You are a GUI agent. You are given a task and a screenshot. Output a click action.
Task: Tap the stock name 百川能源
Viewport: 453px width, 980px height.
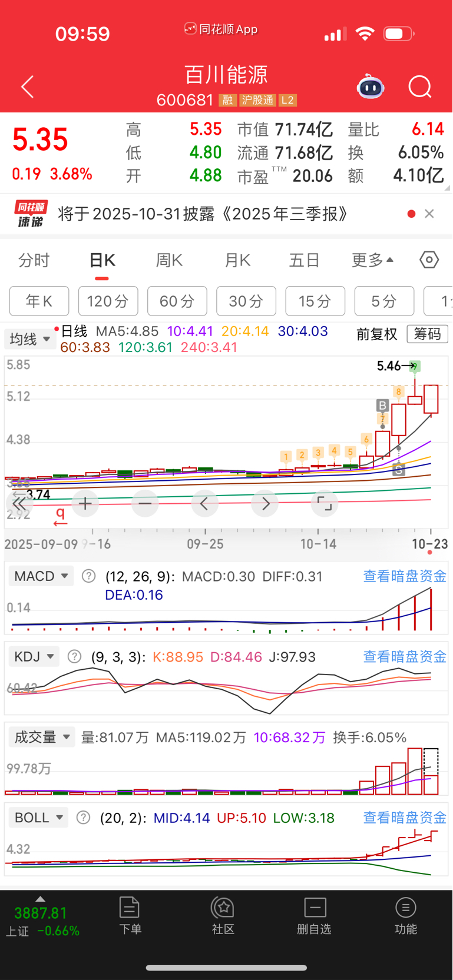point(226,75)
